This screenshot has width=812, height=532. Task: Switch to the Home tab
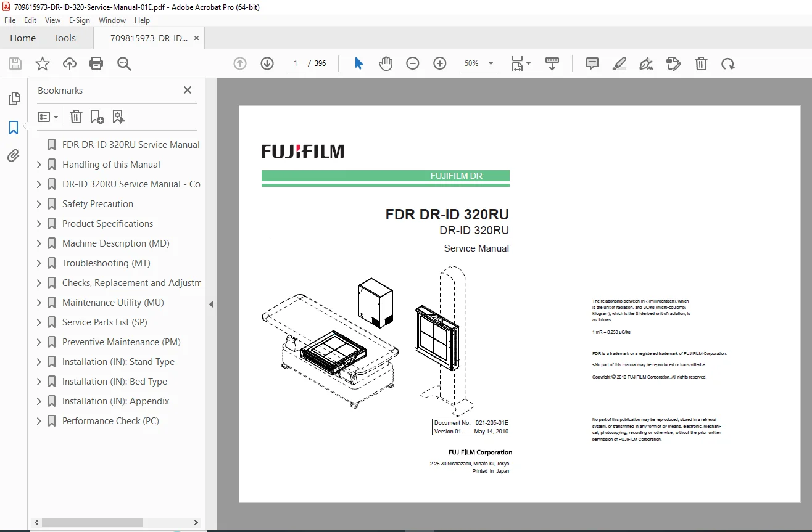pos(23,38)
